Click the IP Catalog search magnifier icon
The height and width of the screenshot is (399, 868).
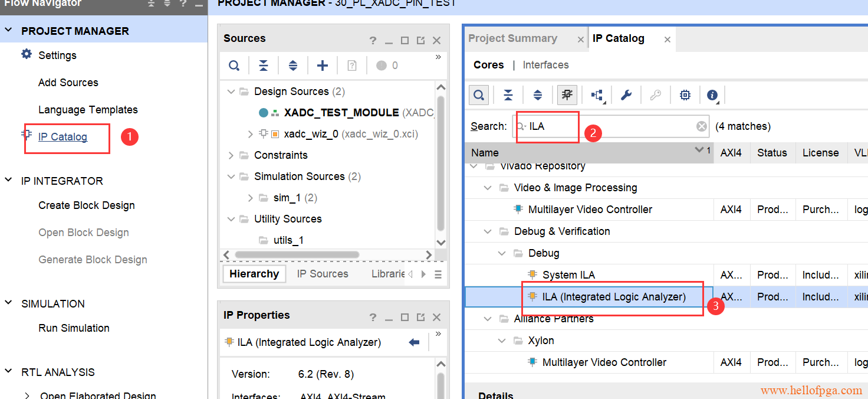[x=479, y=95]
